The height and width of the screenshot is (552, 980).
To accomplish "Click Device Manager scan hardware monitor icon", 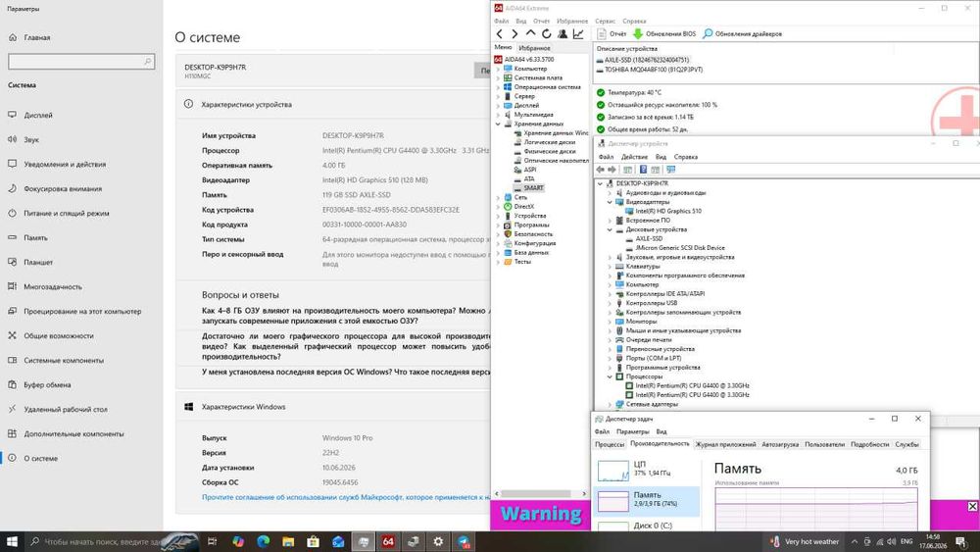I will coord(670,170).
